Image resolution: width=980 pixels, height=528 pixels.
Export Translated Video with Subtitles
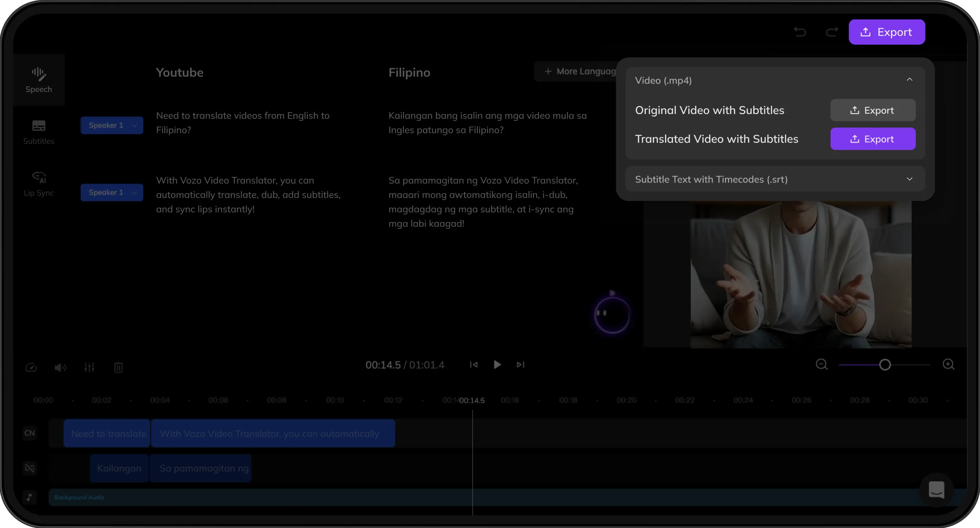click(x=873, y=139)
